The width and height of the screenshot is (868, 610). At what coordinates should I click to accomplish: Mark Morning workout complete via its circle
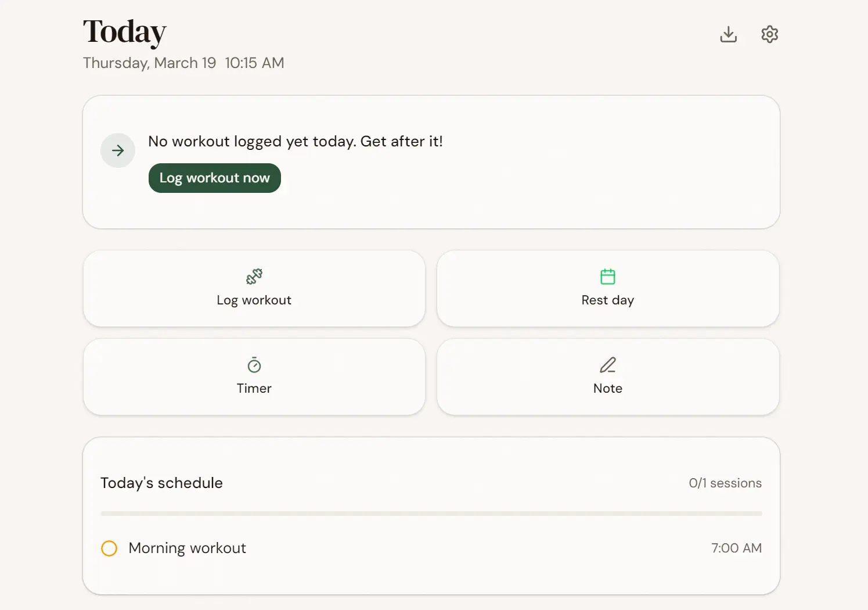109,548
